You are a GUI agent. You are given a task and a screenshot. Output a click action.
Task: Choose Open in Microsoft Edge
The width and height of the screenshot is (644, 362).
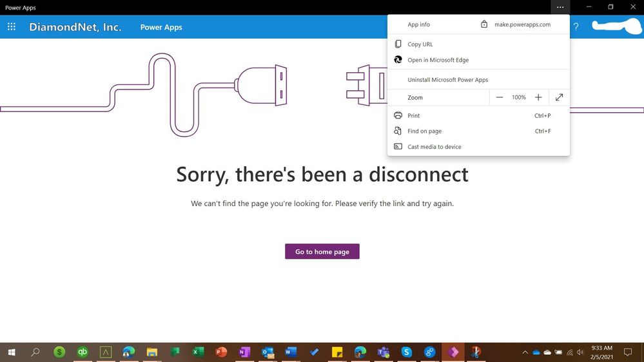pos(478,59)
